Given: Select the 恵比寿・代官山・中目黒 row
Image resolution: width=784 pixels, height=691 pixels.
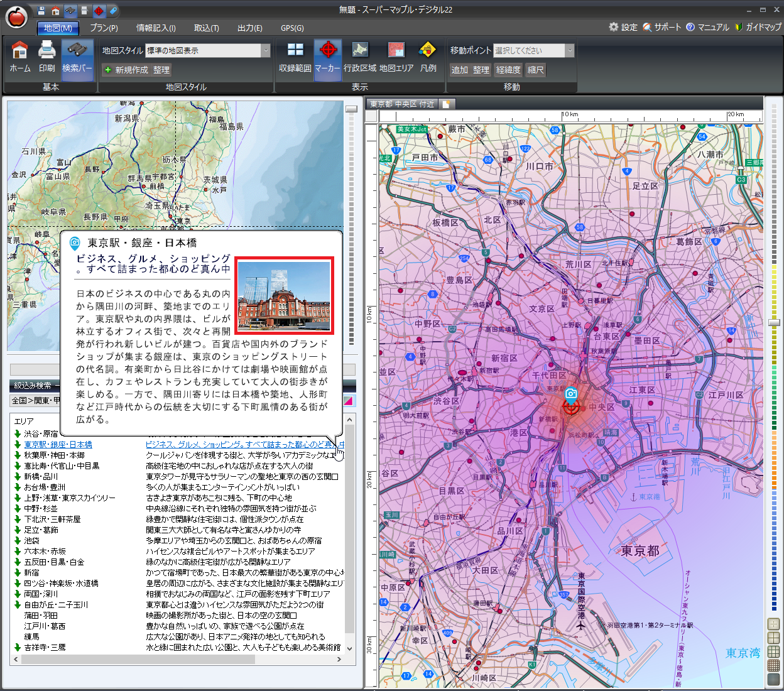Looking at the screenshot, I should pos(178,466).
